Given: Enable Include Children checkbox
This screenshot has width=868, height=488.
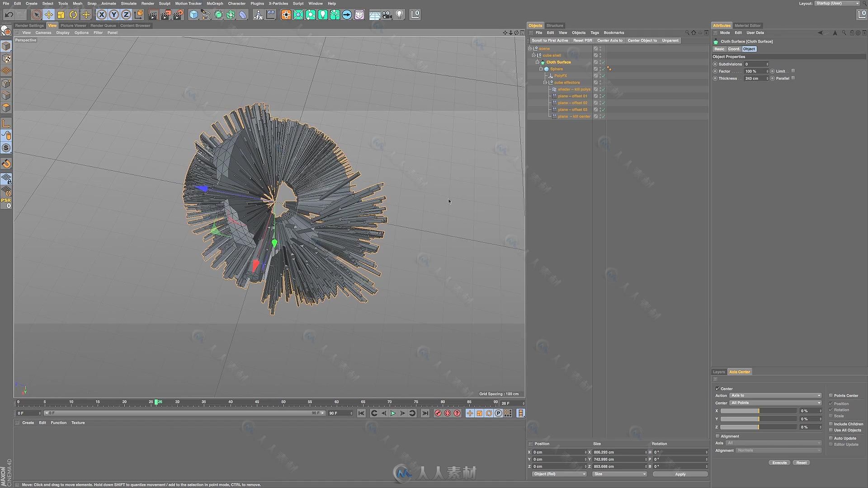Looking at the screenshot, I should click(x=831, y=424).
